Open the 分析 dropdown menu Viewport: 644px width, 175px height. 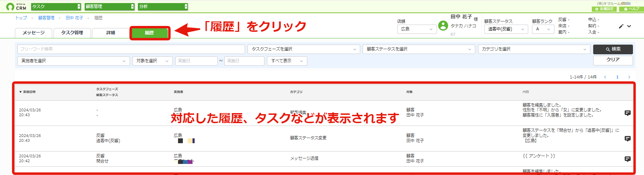point(163,7)
